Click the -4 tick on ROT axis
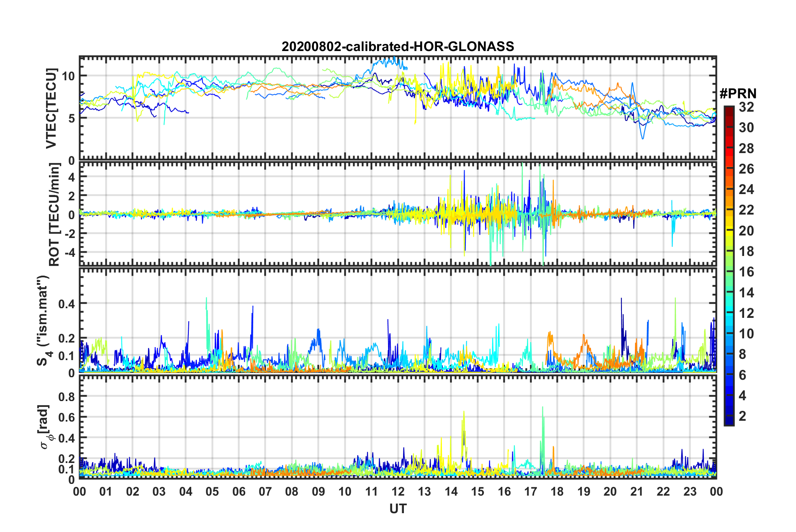This screenshot has width=796, height=532. pyautogui.click(x=68, y=253)
